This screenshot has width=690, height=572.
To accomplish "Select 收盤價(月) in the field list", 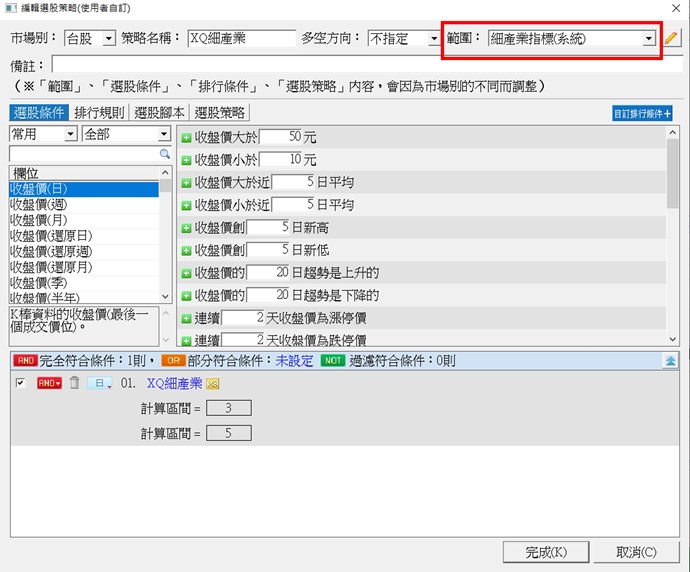I will click(84, 220).
